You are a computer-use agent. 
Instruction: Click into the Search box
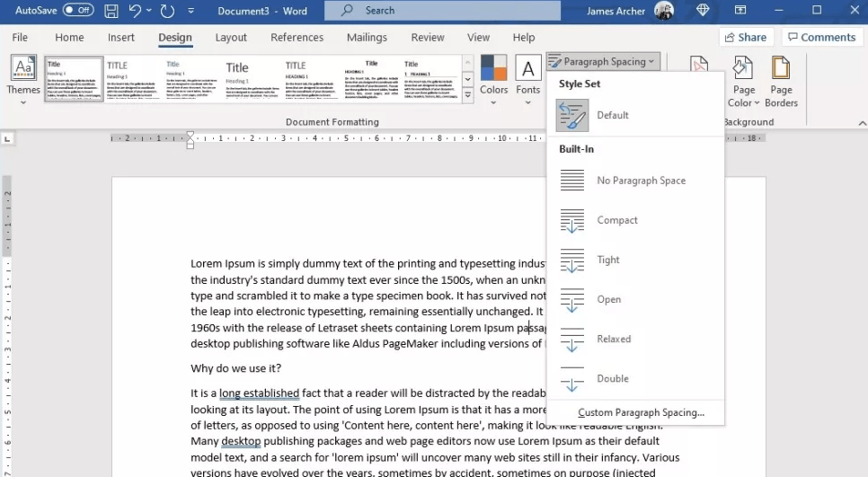point(442,11)
